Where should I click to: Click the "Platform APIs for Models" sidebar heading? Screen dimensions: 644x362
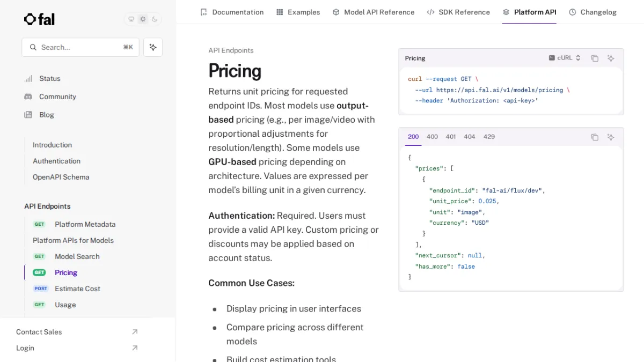pyautogui.click(x=73, y=240)
